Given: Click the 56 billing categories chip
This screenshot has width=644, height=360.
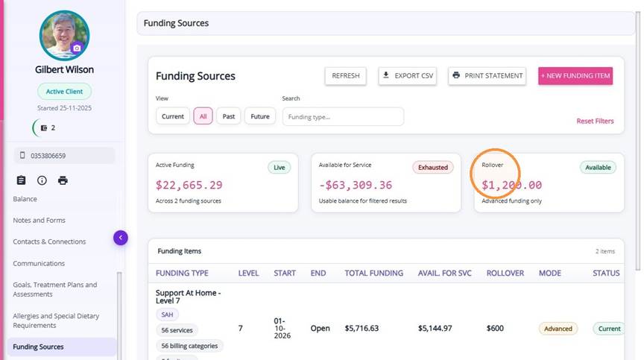Looking at the screenshot, I should coord(189,346).
